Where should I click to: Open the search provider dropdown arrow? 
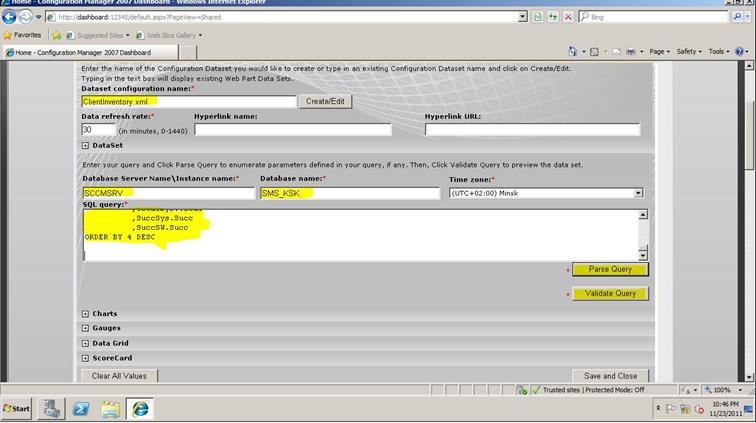click(x=747, y=17)
